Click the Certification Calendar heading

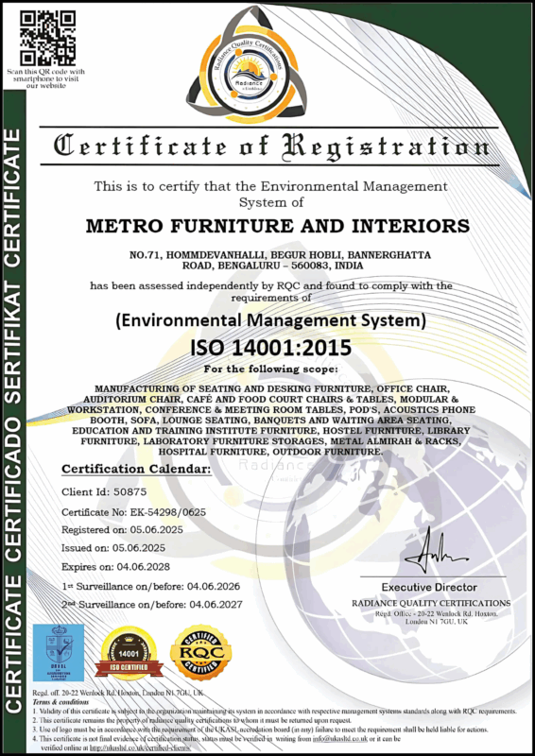(136, 469)
